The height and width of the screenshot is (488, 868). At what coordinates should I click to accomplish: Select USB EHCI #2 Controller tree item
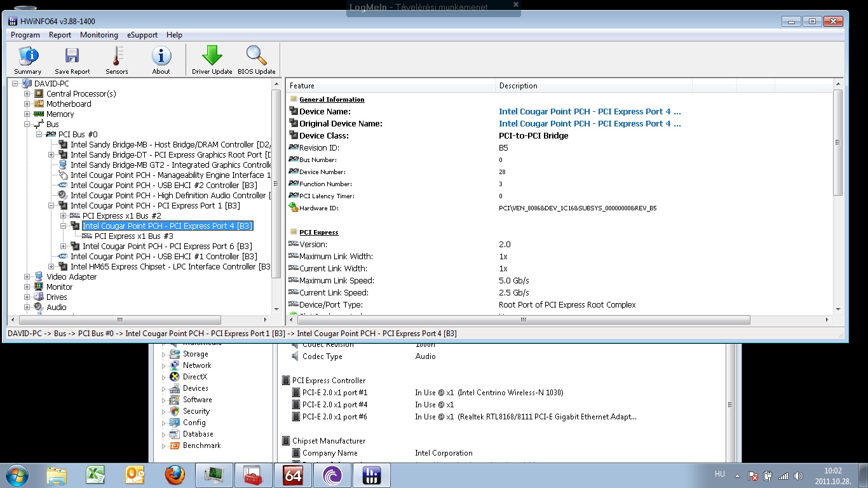point(164,186)
